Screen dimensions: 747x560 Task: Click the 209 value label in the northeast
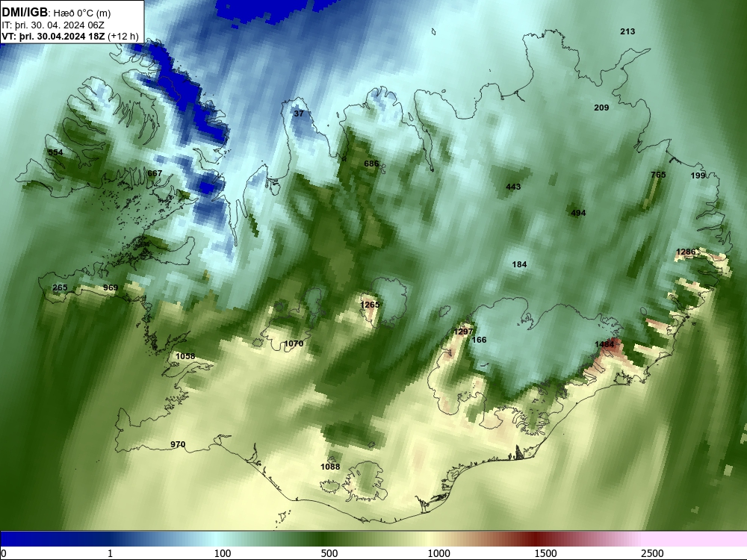(601, 108)
